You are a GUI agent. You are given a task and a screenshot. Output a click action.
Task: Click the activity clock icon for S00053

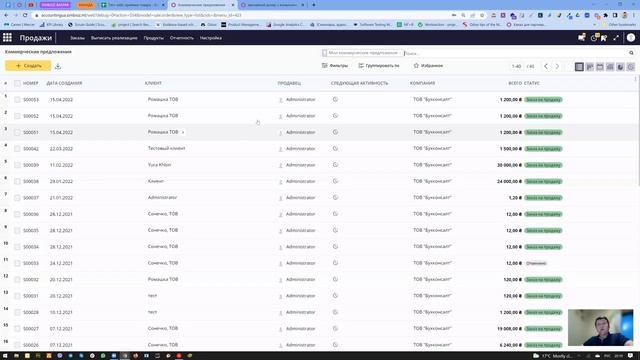click(335, 100)
